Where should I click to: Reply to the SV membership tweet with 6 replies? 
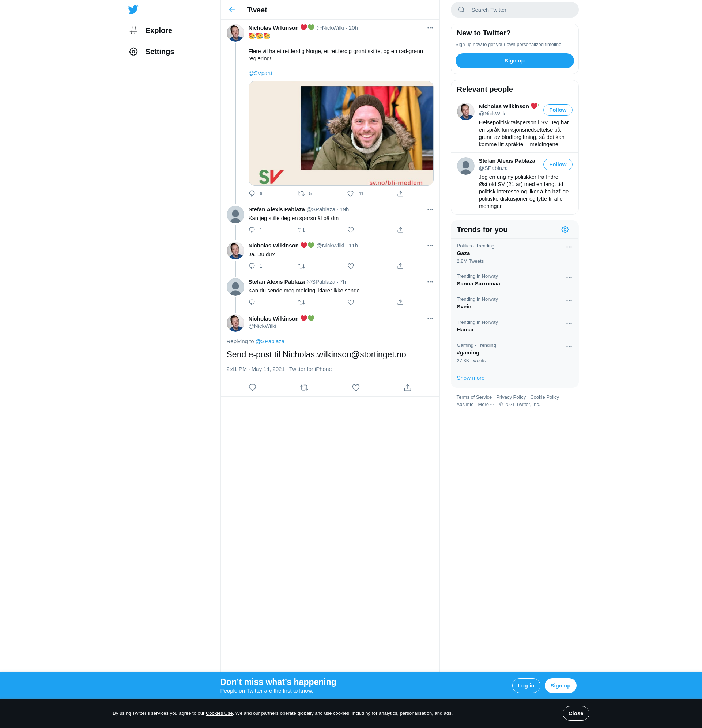(x=252, y=194)
